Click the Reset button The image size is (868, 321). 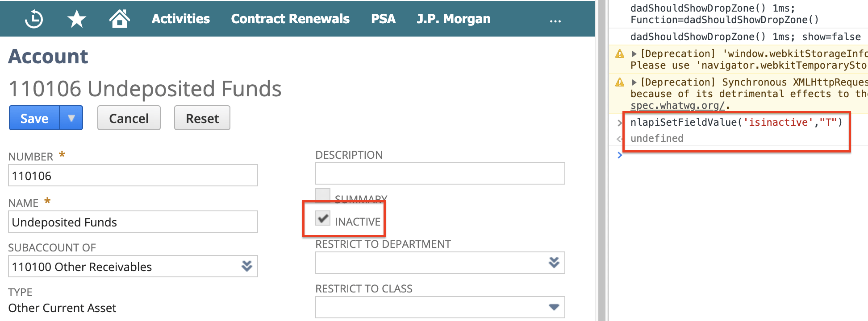tap(202, 118)
